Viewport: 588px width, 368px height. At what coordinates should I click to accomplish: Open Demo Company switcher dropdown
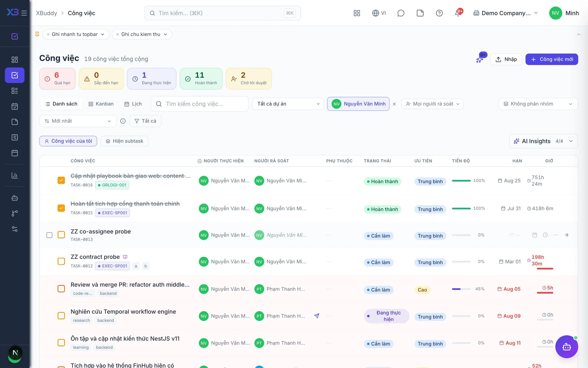coord(505,13)
